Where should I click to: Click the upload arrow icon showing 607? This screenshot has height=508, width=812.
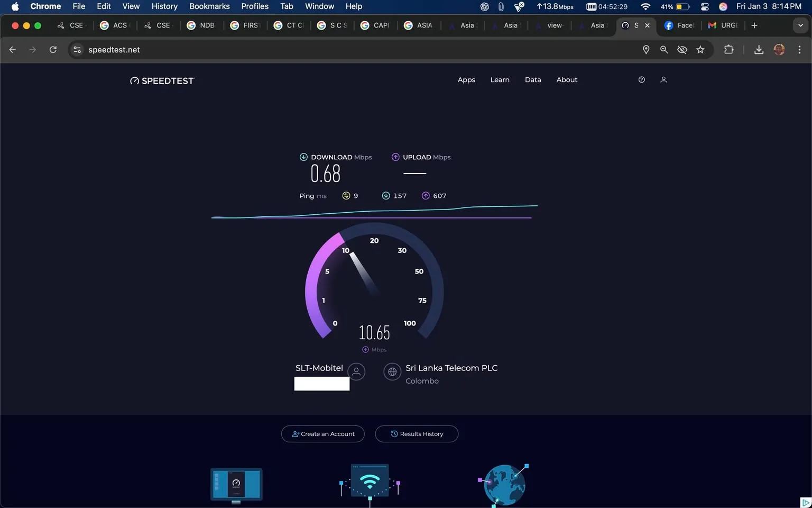pos(426,195)
